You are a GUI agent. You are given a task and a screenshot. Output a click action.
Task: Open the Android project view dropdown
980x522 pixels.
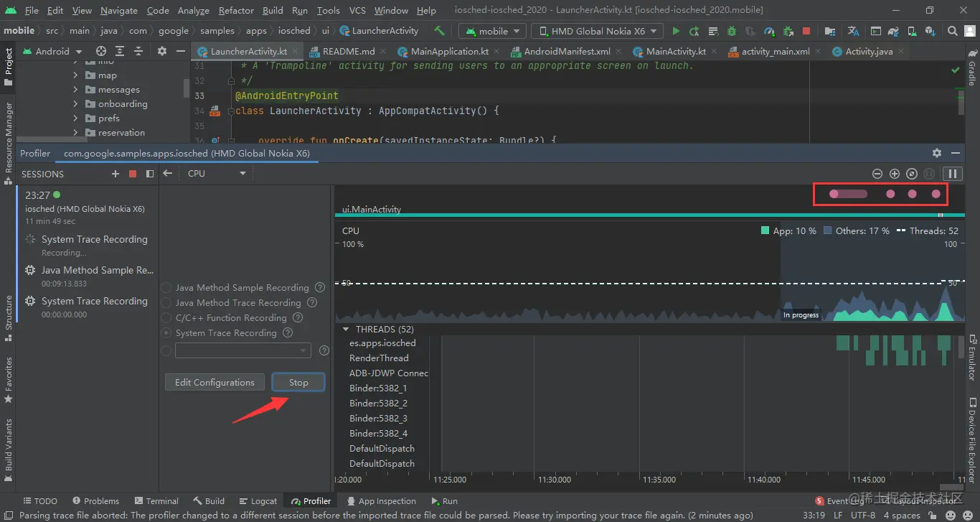pos(52,51)
